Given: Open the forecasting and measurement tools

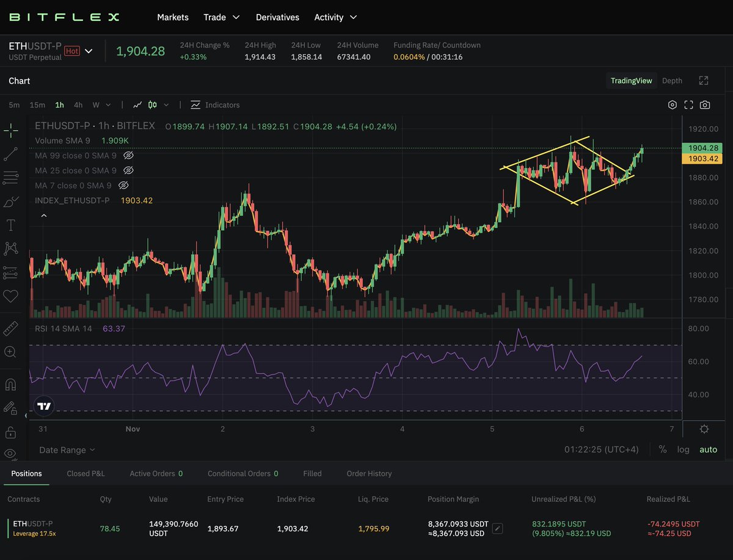Looking at the screenshot, I should (x=10, y=272).
